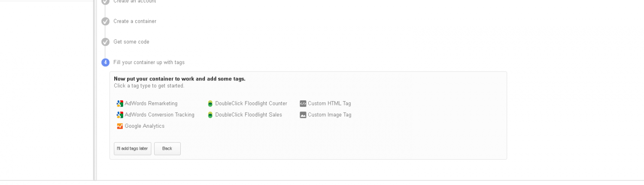Click the Custom Image Tag picture icon
The width and height of the screenshot is (644, 185).
click(303, 115)
